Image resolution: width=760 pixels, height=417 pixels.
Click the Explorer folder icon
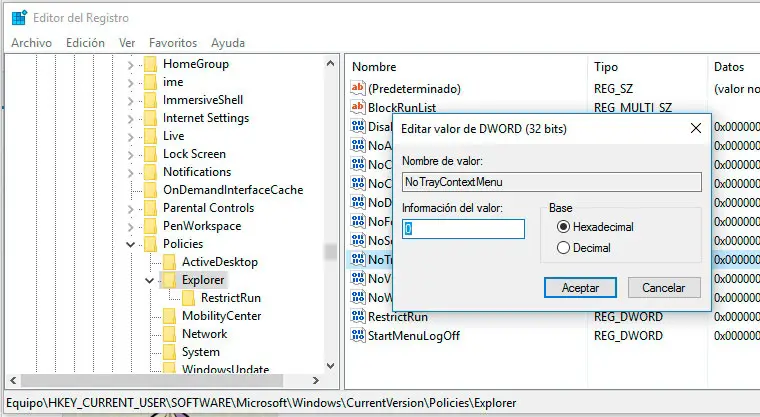(x=170, y=280)
